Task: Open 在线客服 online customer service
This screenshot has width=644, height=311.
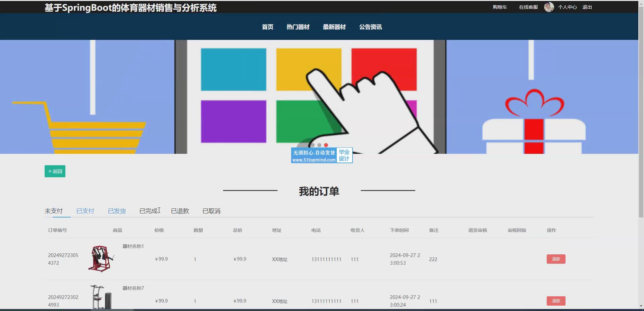Action: [x=528, y=7]
